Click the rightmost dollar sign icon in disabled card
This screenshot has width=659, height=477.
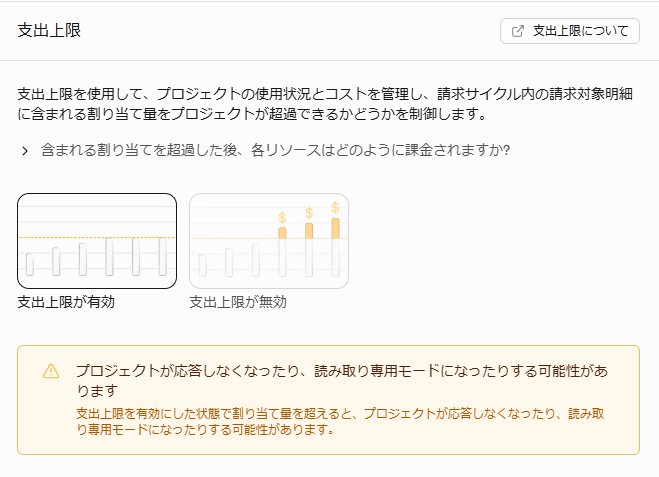335,207
